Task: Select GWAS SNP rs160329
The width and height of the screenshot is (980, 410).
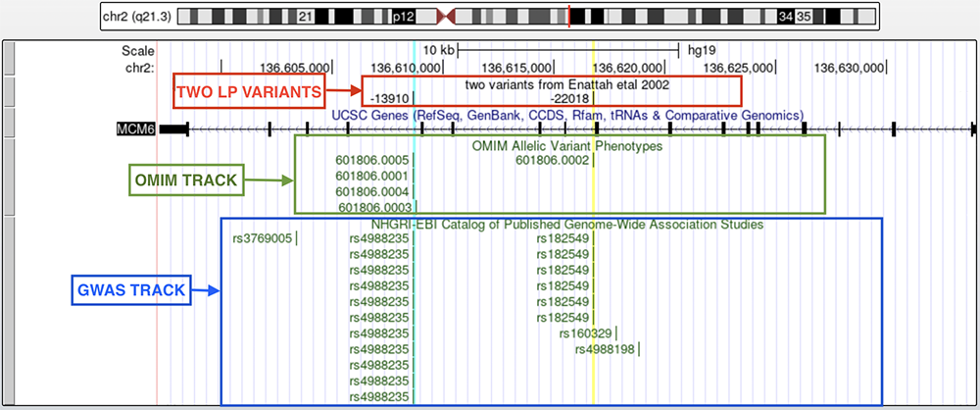Action: [x=586, y=333]
